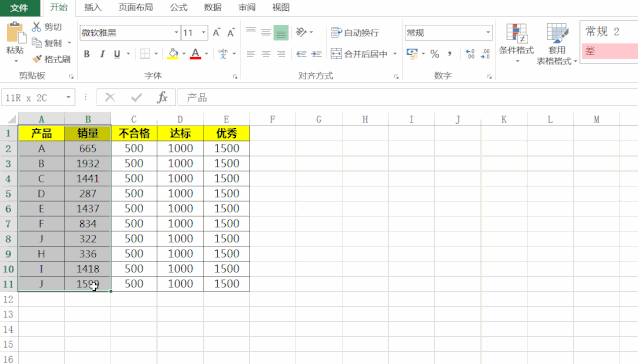
Task: Apply yellow fill color bucket
Action: pos(173,54)
